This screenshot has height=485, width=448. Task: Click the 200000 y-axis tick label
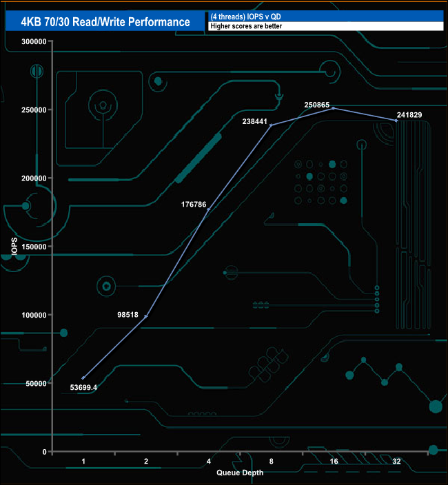click(34, 178)
